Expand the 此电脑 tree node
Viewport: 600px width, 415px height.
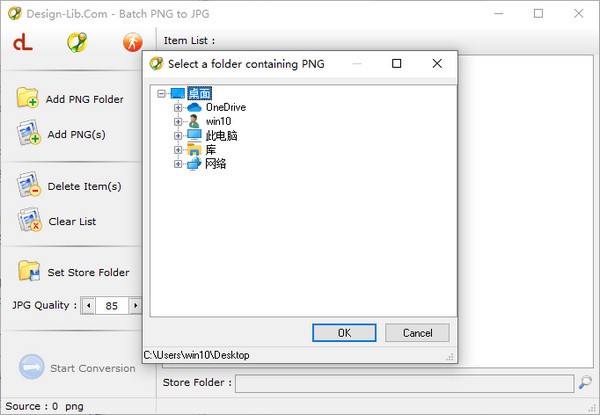pyautogui.click(x=178, y=136)
